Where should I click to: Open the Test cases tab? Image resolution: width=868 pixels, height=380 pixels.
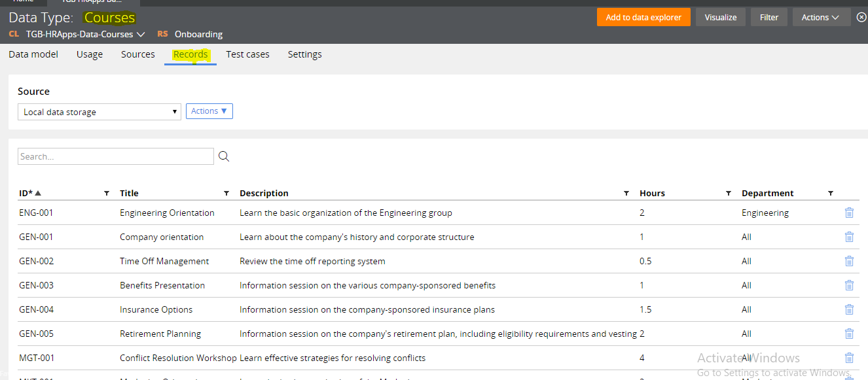[x=247, y=54]
